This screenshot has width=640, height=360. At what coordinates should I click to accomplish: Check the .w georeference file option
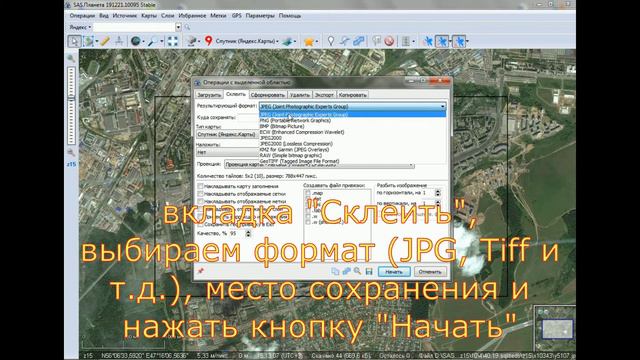308,216
